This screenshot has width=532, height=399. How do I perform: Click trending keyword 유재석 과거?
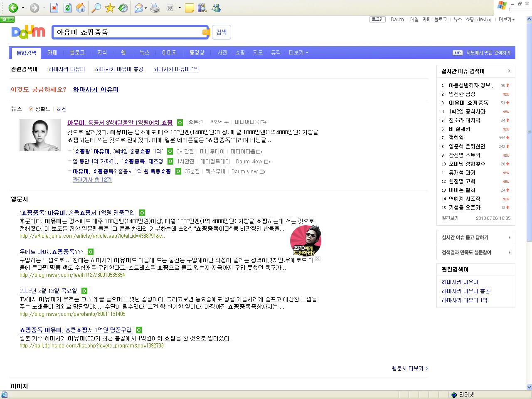point(462,172)
